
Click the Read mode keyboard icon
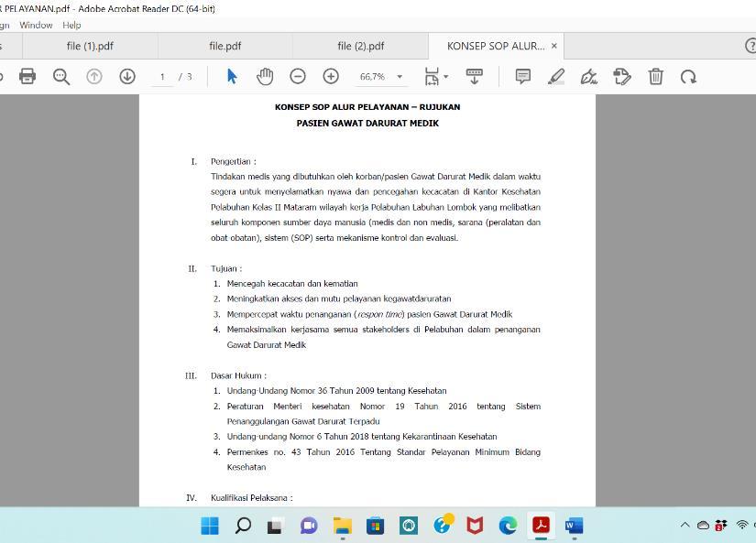[475, 76]
